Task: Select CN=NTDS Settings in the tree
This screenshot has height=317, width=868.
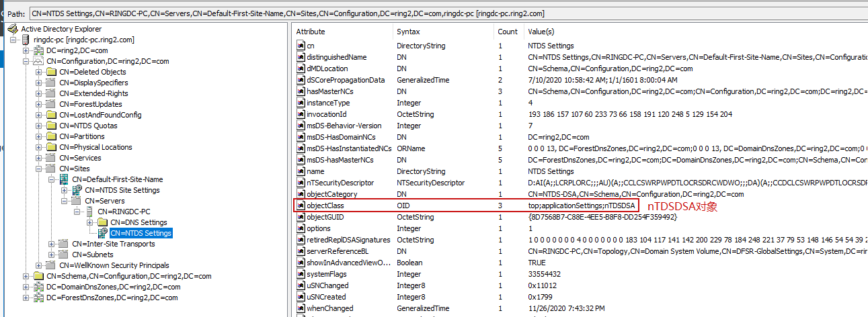Action: point(141,233)
